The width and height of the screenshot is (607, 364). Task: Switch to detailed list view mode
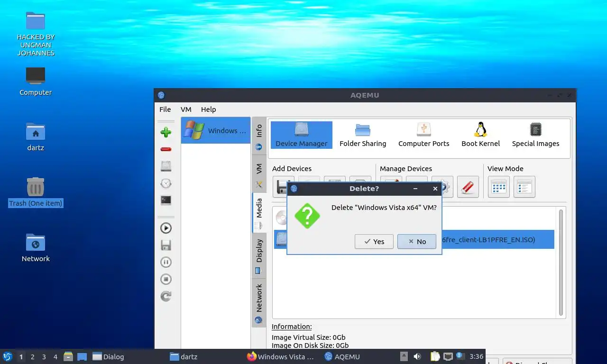coord(524,187)
